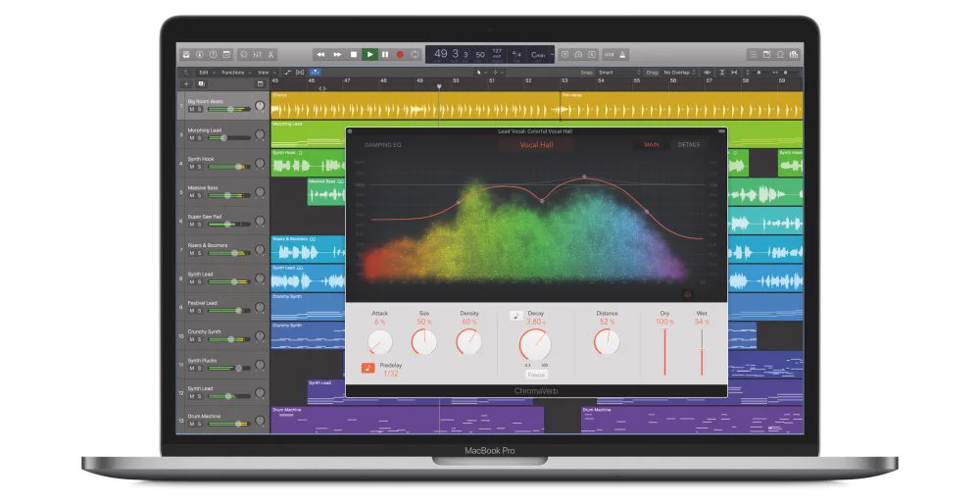Toggle the Cycle loop button
The width and height of the screenshot is (980, 504).
tap(415, 54)
